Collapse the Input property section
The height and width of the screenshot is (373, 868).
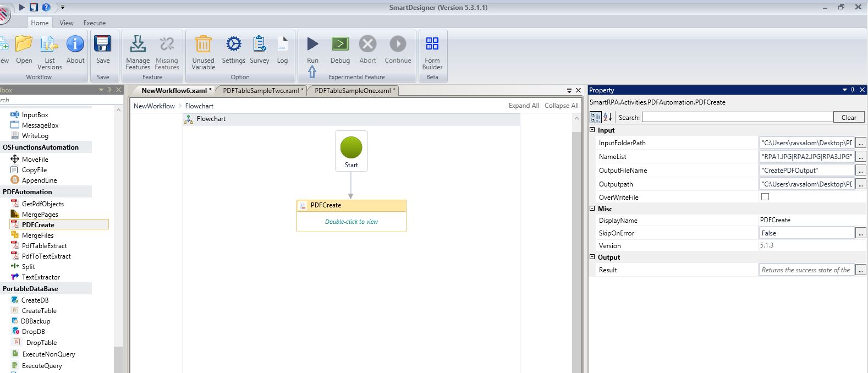tap(592, 130)
